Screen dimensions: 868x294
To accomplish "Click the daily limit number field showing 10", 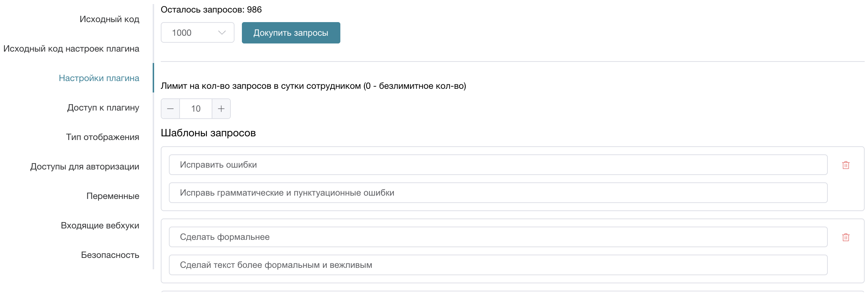I will (x=196, y=109).
